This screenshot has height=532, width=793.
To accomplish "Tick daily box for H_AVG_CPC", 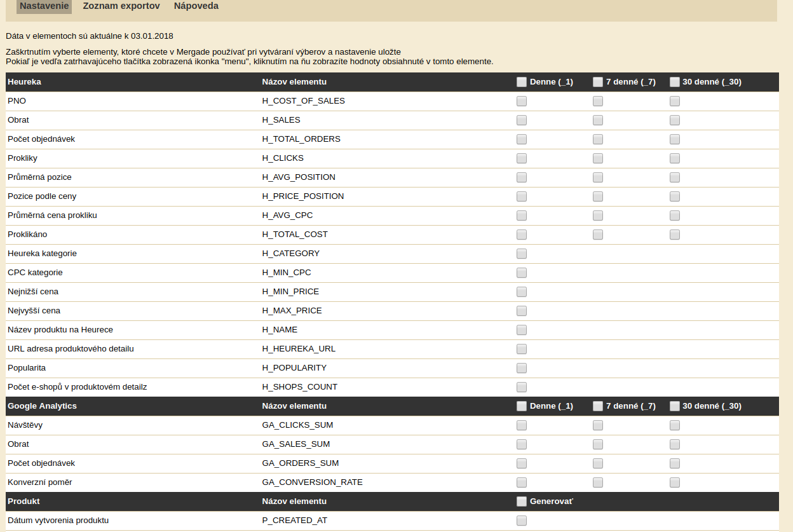I will click(522, 215).
